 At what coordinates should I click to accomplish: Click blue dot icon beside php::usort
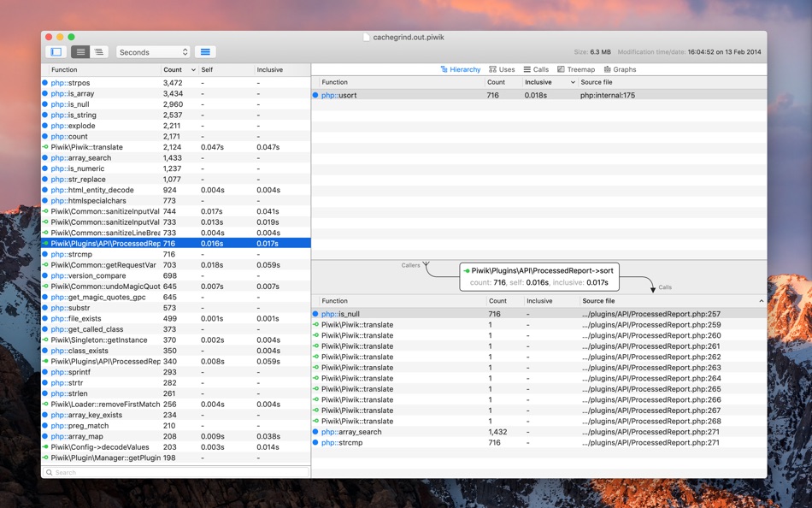click(315, 96)
